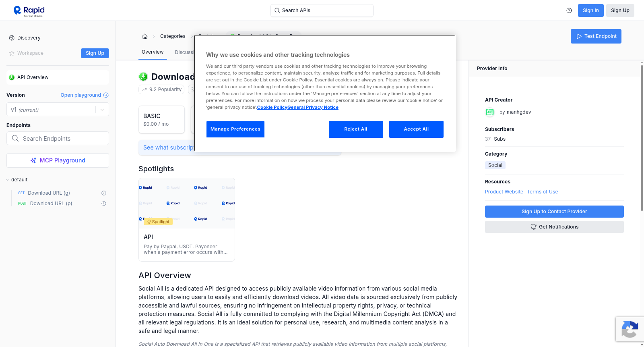Click Manage Preferences button

point(235,129)
